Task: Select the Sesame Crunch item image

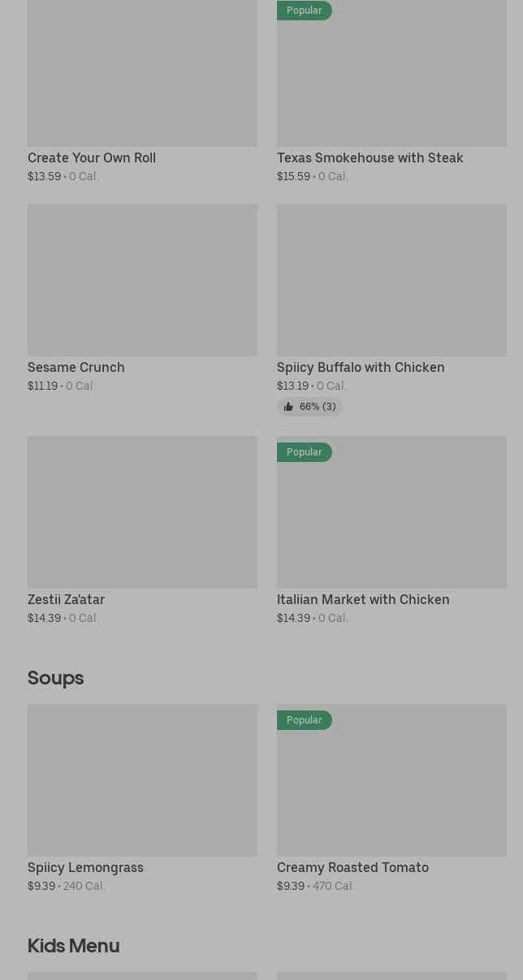Action: (x=142, y=280)
